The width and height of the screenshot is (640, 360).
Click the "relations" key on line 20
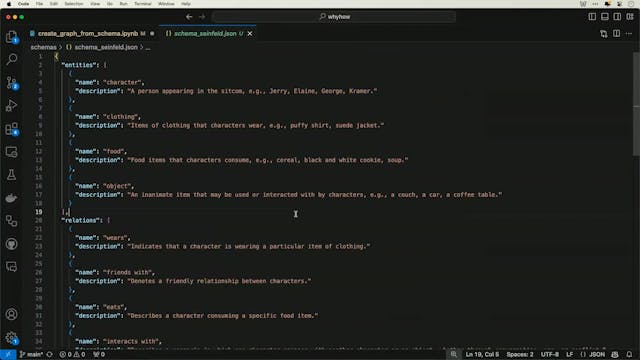point(82,220)
